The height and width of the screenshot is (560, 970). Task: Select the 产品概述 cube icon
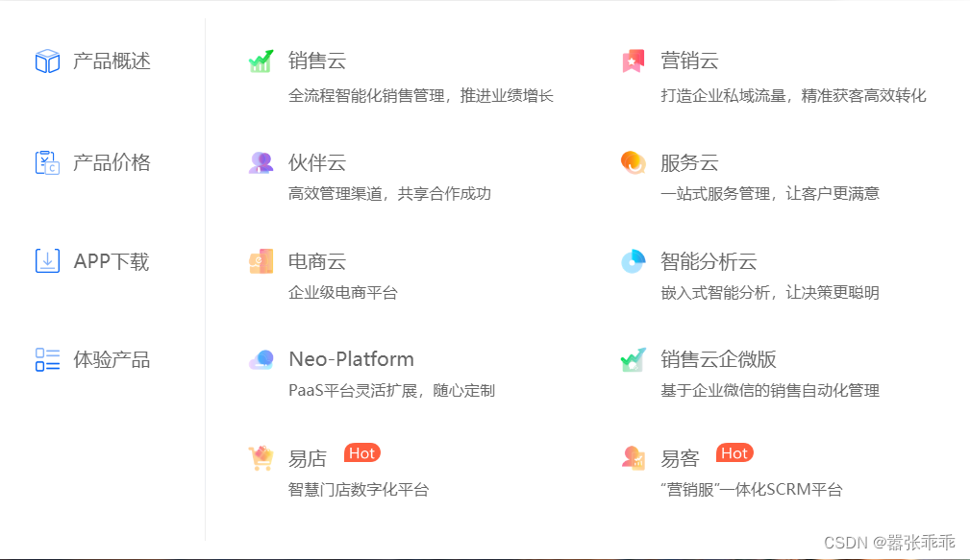pyautogui.click(x=46, y=60)
